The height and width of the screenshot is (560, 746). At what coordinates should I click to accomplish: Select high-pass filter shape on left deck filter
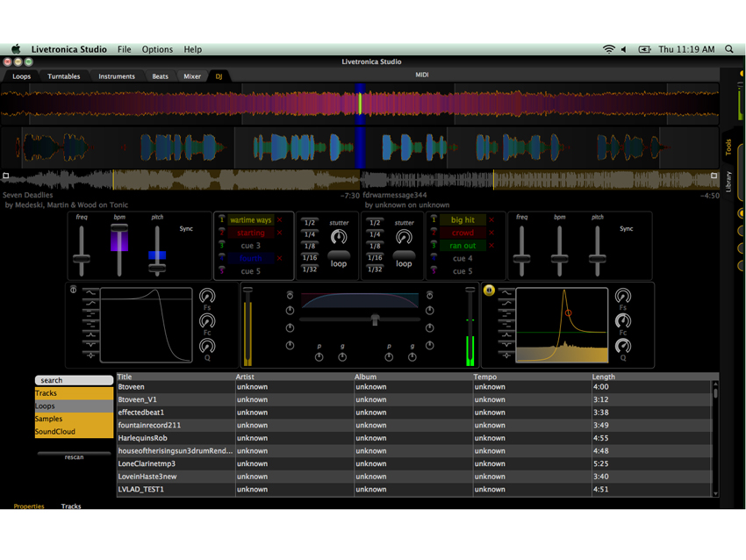[90, 303]
